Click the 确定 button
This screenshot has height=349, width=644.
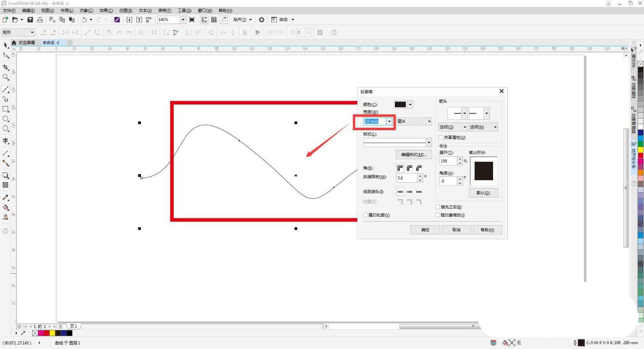click(x=425, y=230)
